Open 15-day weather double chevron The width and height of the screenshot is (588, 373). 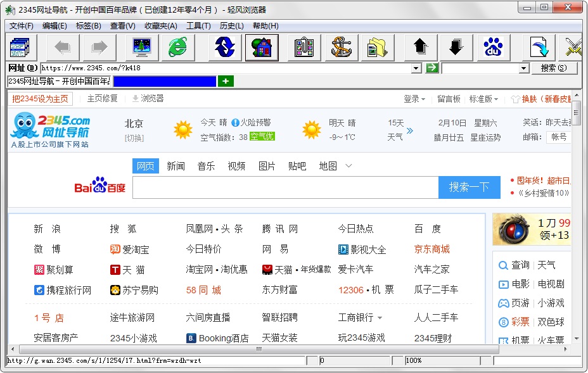tap(410, 130)
